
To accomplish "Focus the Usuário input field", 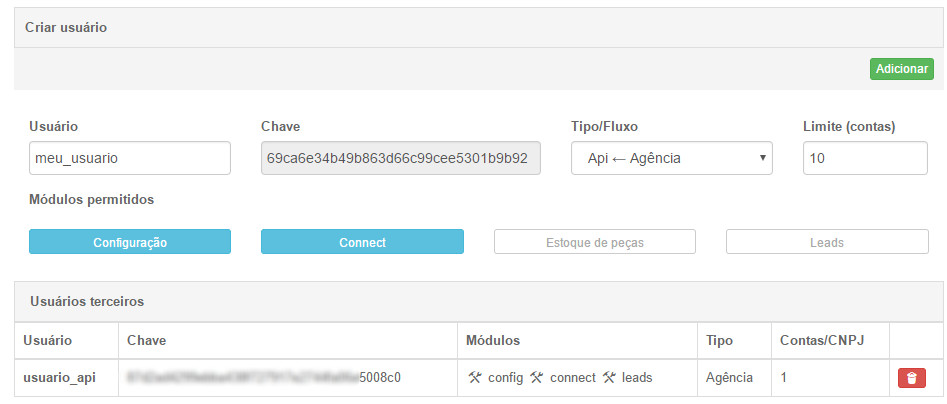I will [x=130, y=158].
